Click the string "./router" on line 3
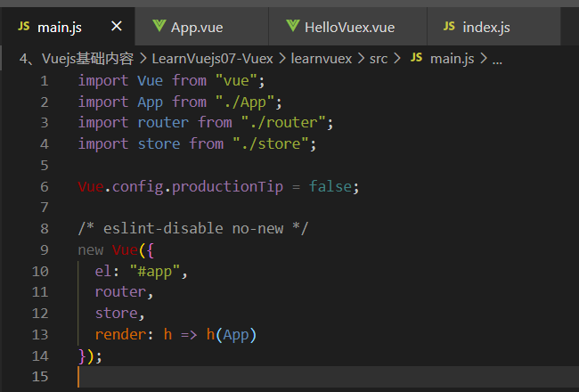 [x=283, y=123]
